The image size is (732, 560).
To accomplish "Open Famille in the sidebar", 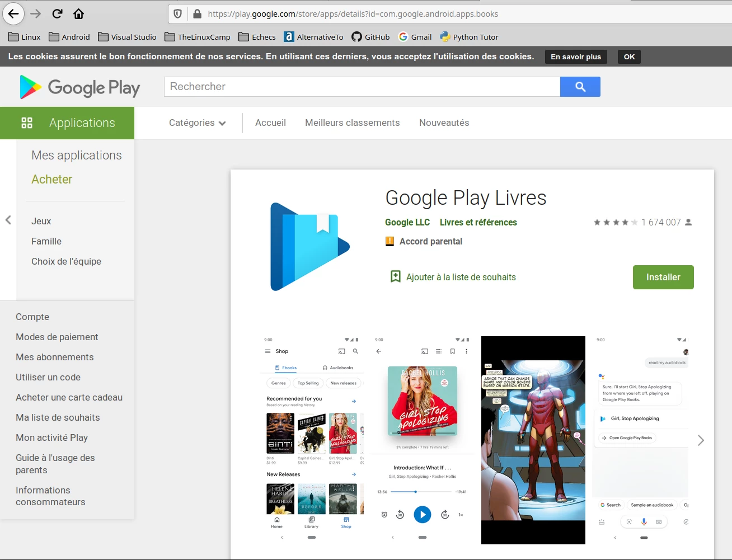I will coord(46,241).
